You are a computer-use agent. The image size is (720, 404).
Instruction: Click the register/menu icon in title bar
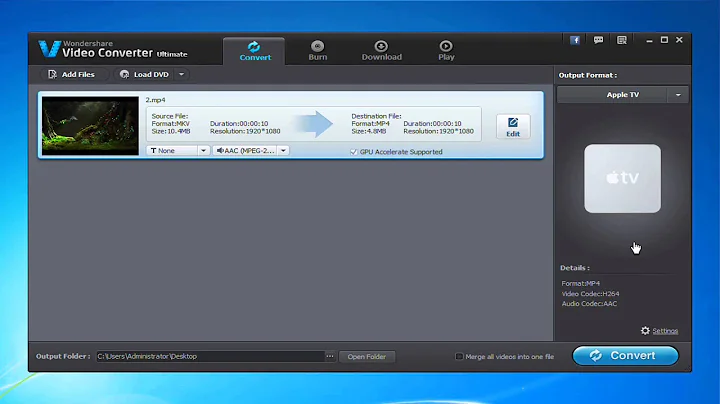[x=621, y=40]
